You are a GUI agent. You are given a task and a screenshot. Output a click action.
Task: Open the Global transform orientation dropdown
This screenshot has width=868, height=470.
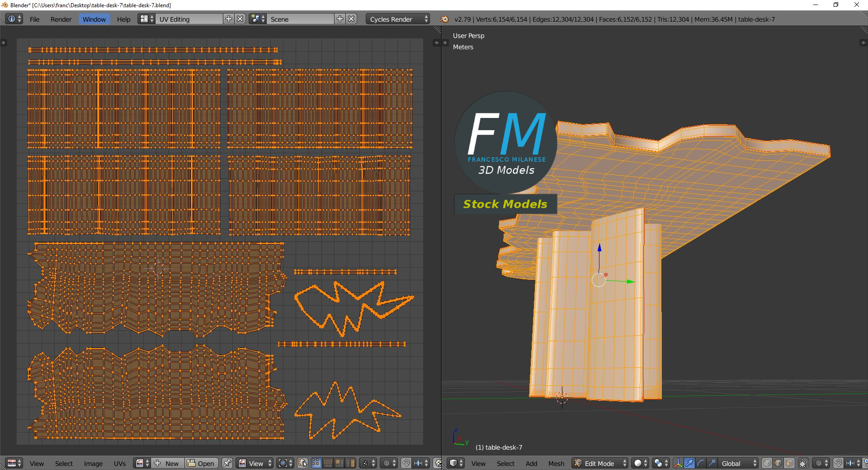738,463
